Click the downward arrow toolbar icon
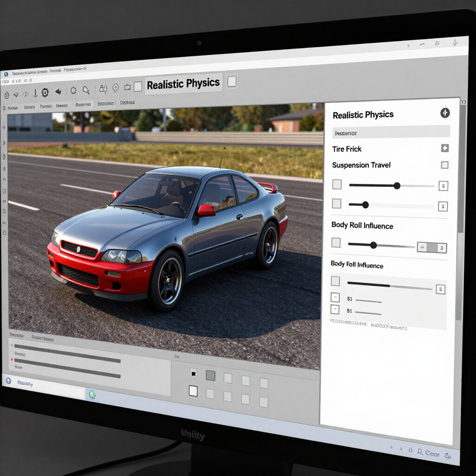The height and width of the screenshot is (476, 476). [x=35, y=93]
